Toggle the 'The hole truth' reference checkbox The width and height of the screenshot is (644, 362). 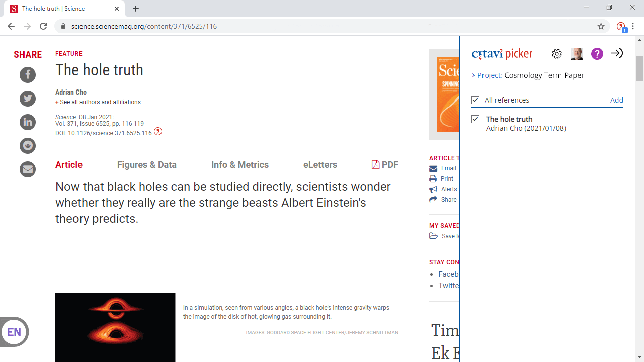475,119
